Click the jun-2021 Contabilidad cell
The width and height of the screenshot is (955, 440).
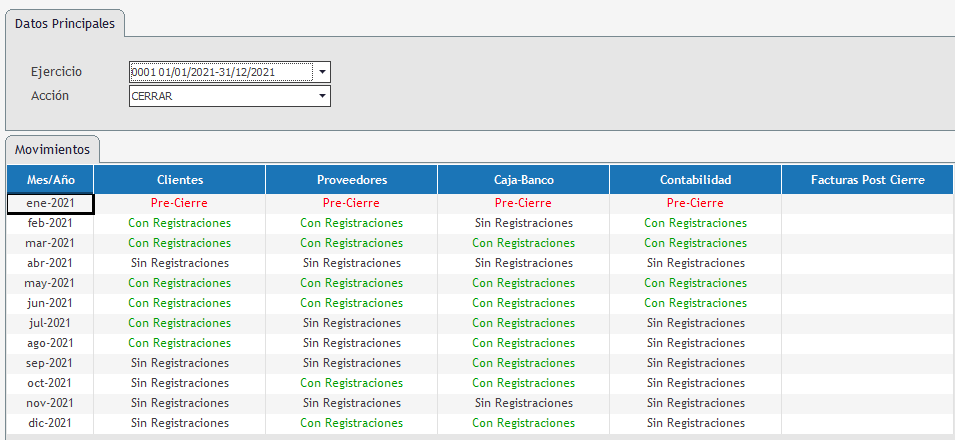point(695,303)
